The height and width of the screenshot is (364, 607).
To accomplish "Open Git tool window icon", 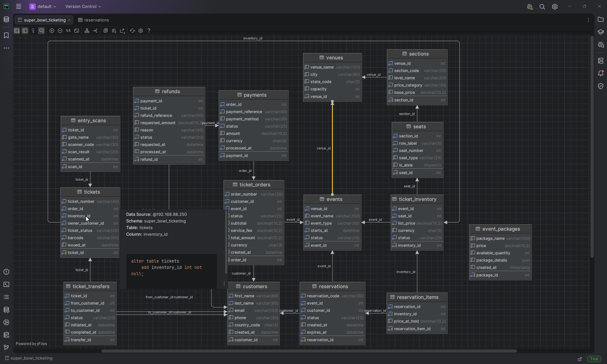I will [6, 348].
